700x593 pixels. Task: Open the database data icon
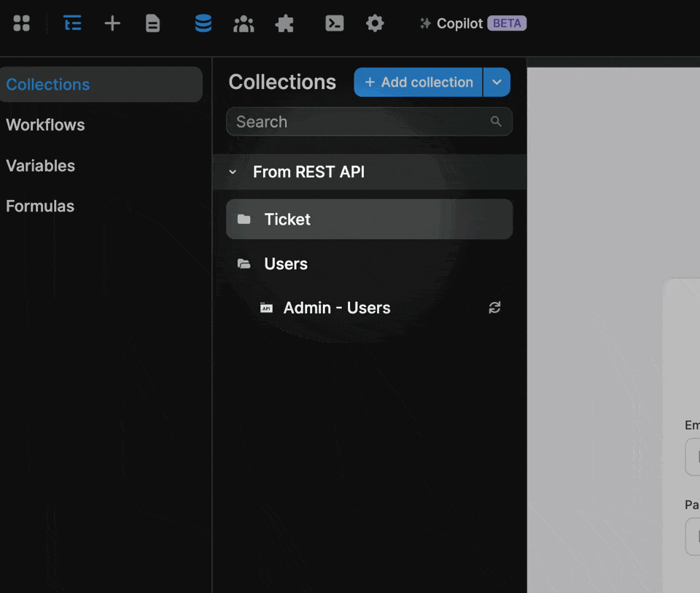coord(203,23)
